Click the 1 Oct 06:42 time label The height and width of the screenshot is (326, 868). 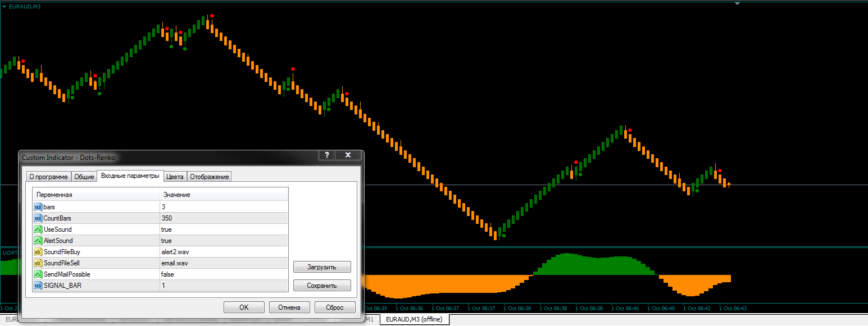697,308
